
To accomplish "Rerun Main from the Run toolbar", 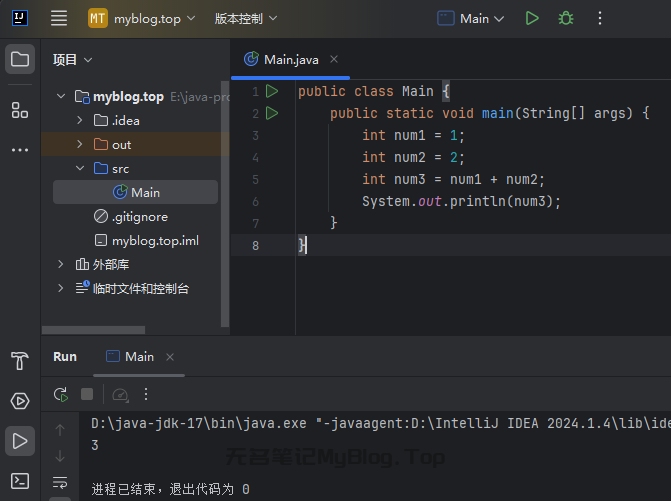I will 61,394.
